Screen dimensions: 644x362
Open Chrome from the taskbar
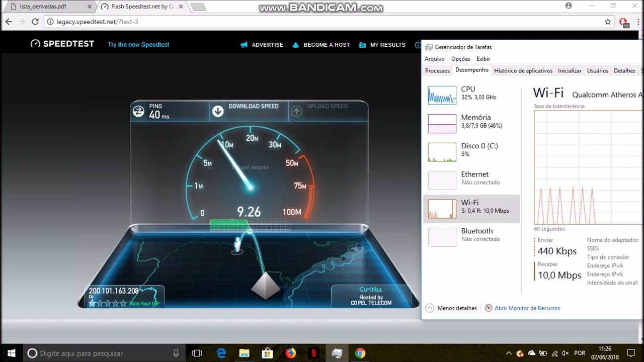tap(360, 353)
